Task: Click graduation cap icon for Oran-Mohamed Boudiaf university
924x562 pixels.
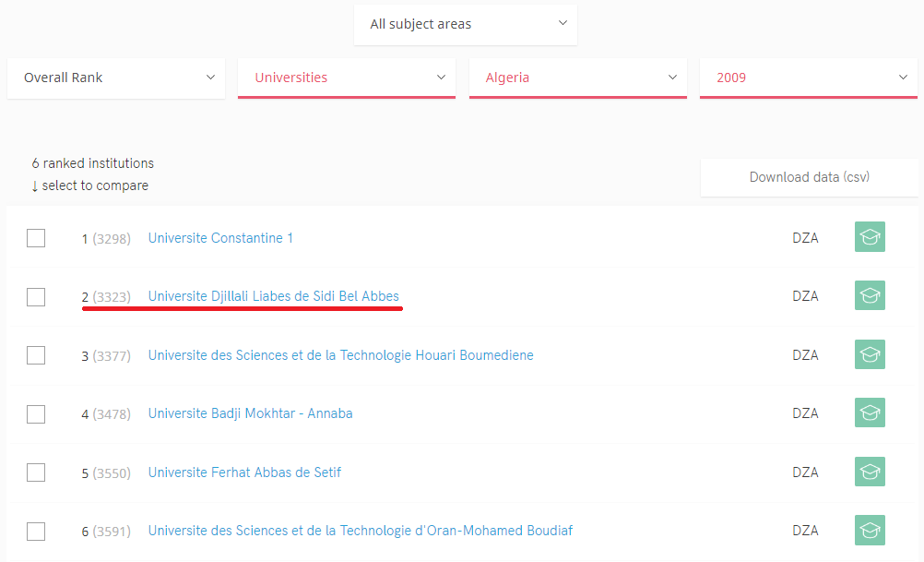Action: [x=870, y=530]
